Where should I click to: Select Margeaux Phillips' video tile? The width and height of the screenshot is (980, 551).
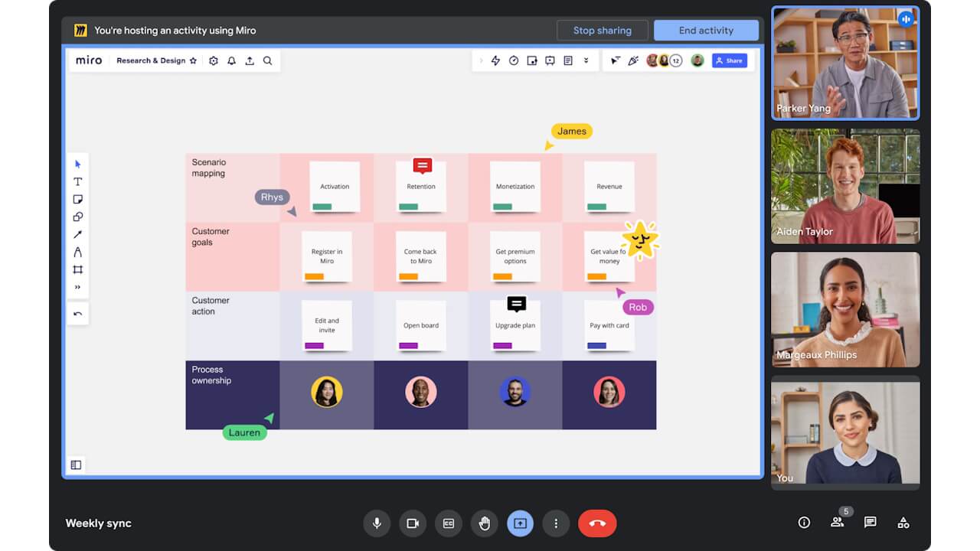tap(844, 309)
